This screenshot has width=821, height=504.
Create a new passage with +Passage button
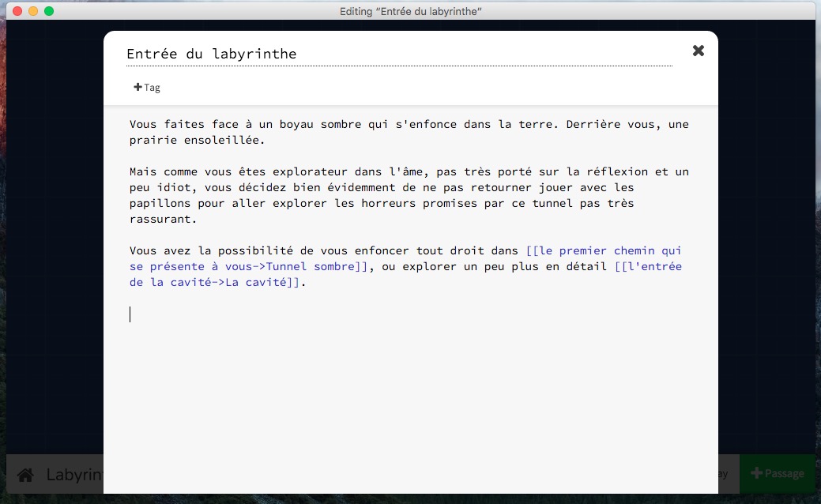(x=777, y=473)
